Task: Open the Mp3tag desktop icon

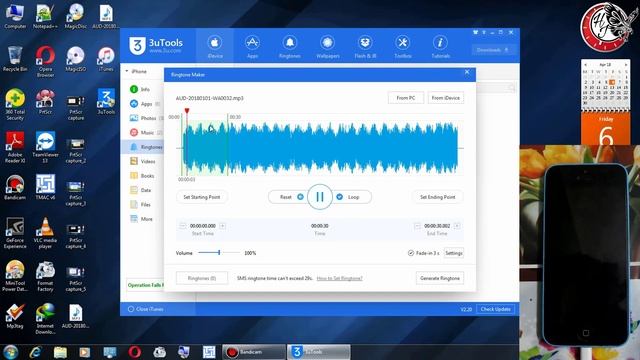Action: coord(15,316)
